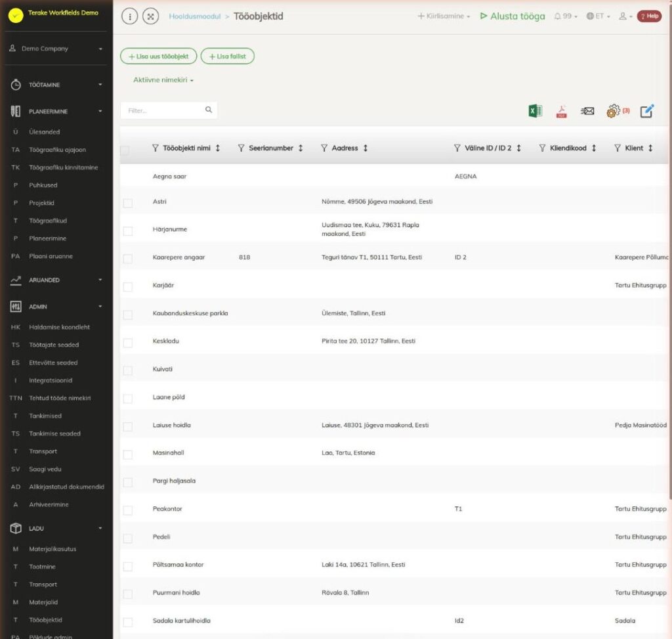Toggle fullscreen with the expand arrows icon
This screenshot has height=639, width=672.
point(150,16)
